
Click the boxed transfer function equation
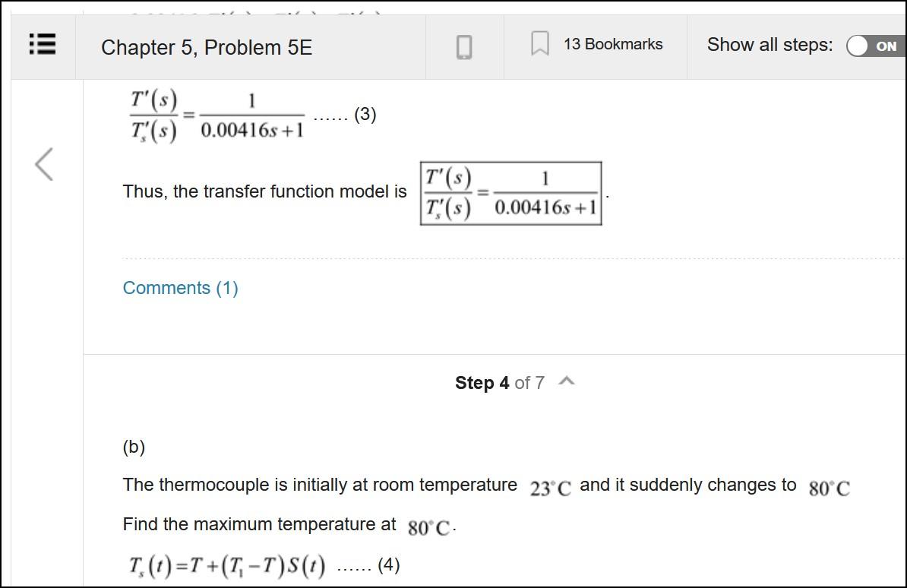click(x=510, y=191)
